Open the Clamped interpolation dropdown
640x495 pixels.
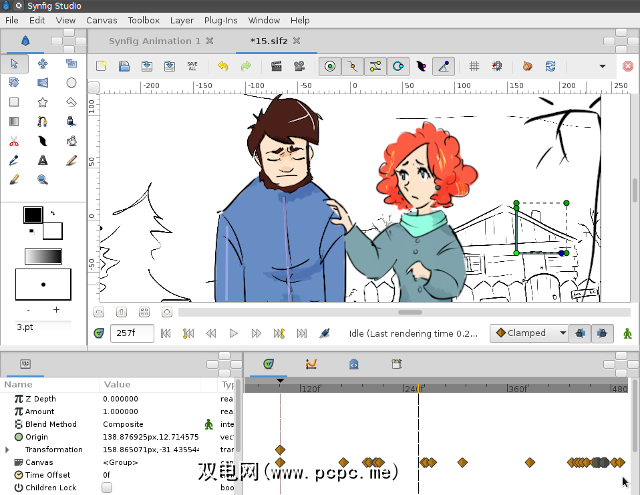click(x=530, y=333)
